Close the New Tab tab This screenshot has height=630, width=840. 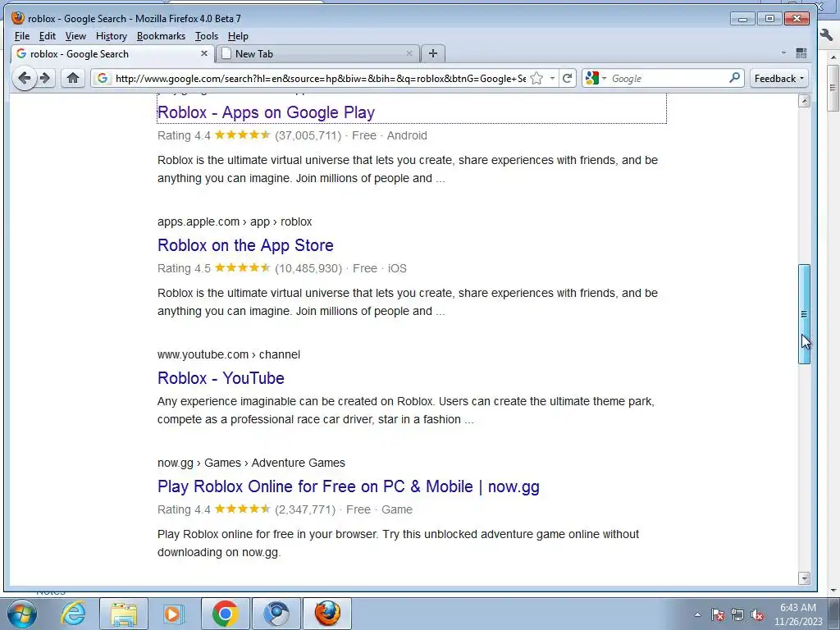(x=409, y=53)
